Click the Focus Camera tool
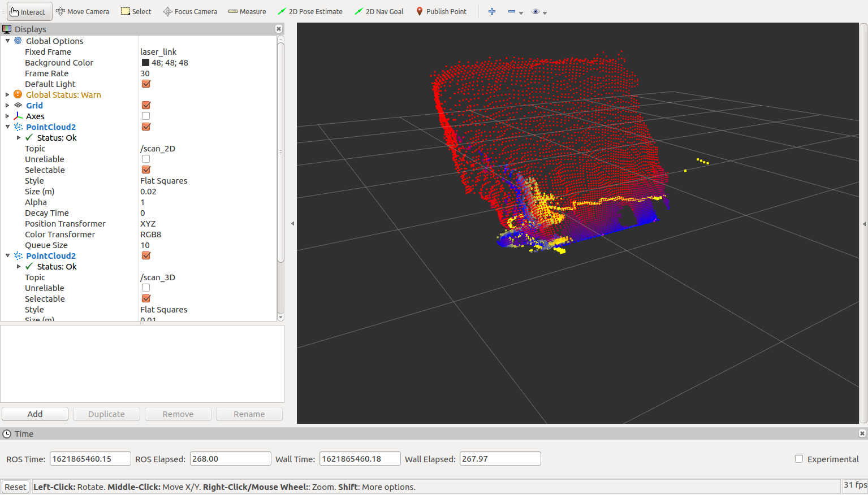The image size is (868, 495). click(190, 11)
